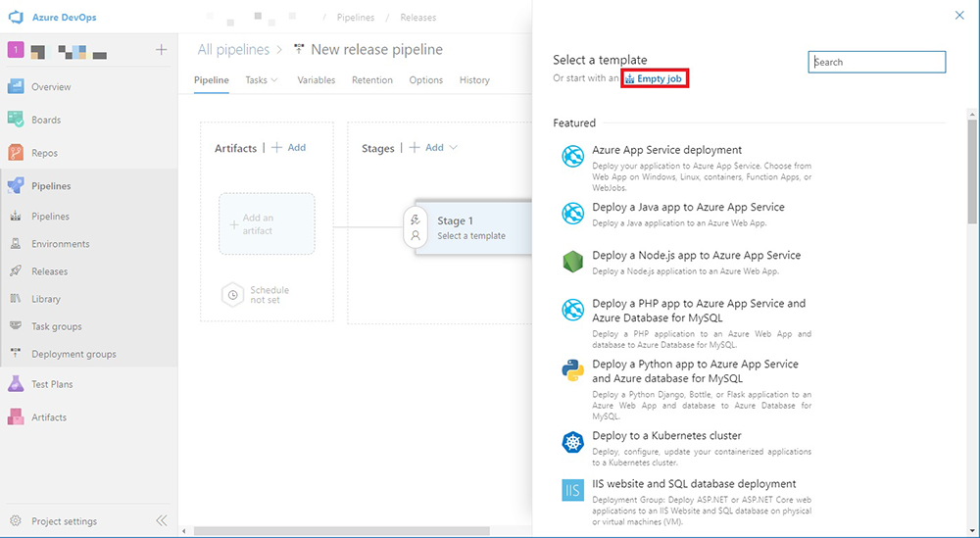Click Add next to Artifacts

289,147
